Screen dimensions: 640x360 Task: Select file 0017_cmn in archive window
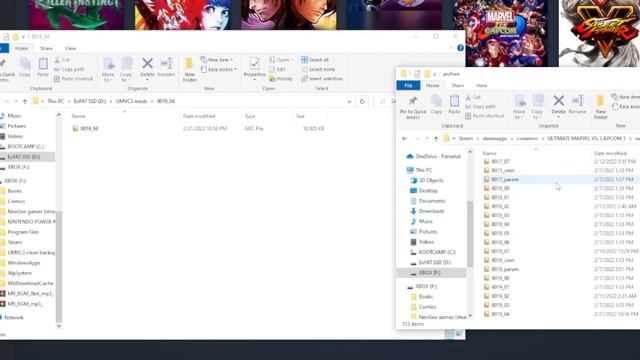(503, 171)
